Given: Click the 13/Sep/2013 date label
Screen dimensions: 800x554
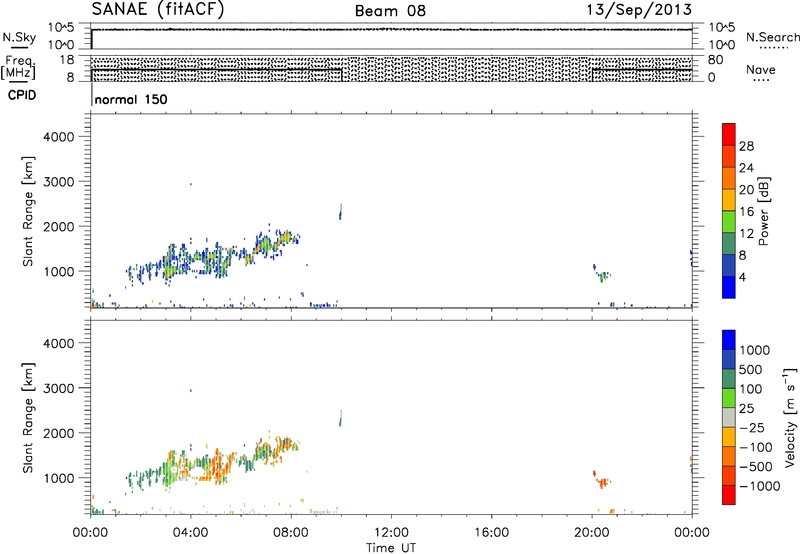Looking at the screenshot, I should coord(639,10).
